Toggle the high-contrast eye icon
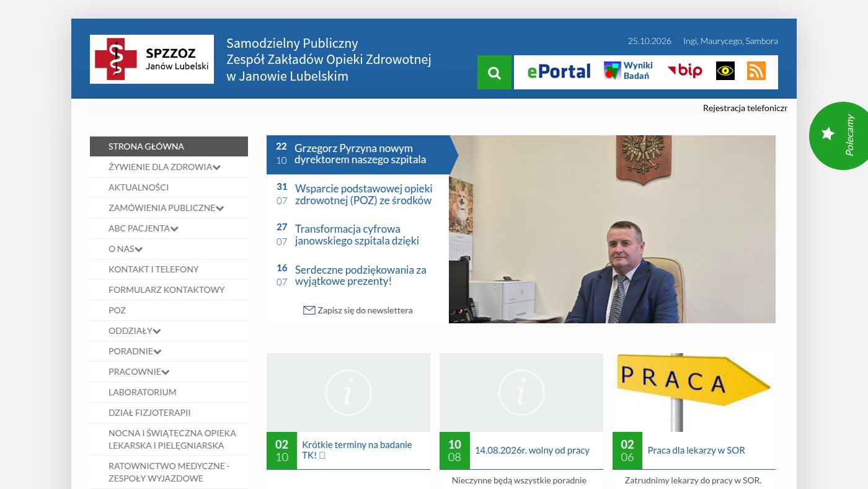Image resolution: width=868 pixels, height=489 pixels. coord(725,71)
